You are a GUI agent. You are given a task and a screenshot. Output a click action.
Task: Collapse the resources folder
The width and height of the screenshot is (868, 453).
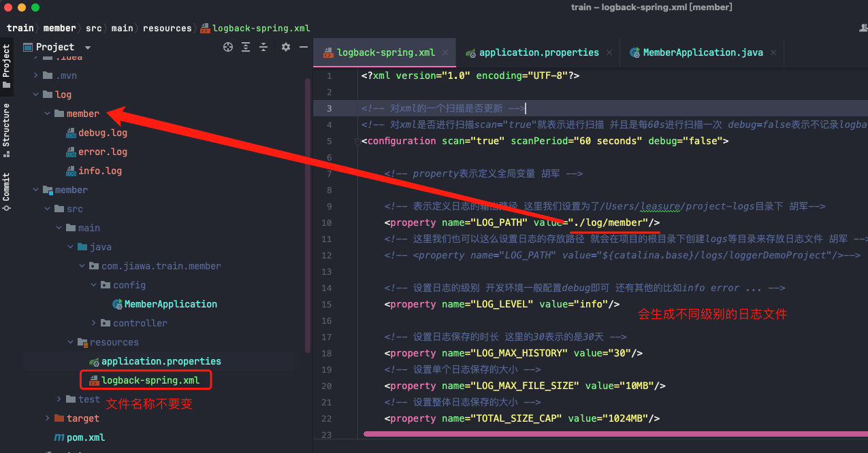[x=71, y=342]
